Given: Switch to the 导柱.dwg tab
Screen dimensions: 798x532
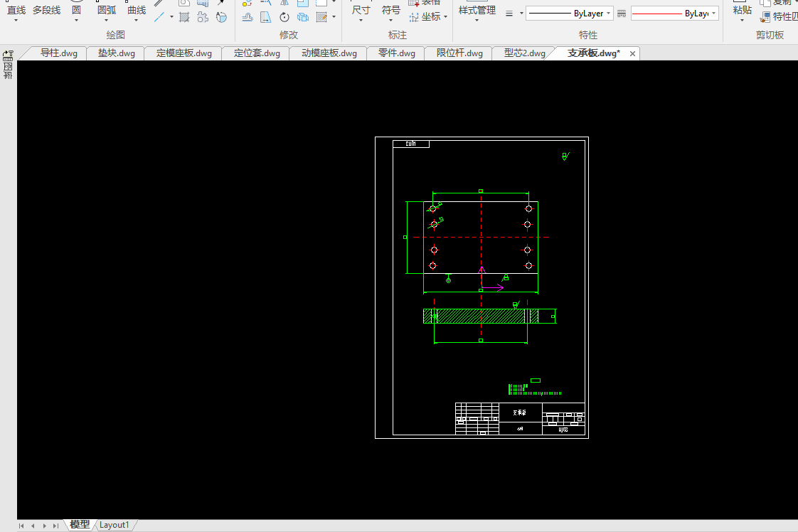Looking at the screenshot, I should tap(58, 53).
